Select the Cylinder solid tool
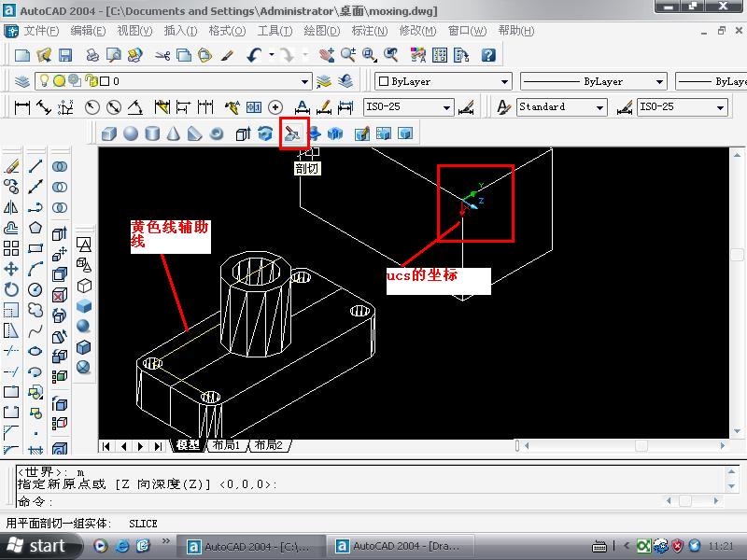Image resolution: width=747 pixels, height=560 pixels. pyautogui.click(x=152, y=133)
